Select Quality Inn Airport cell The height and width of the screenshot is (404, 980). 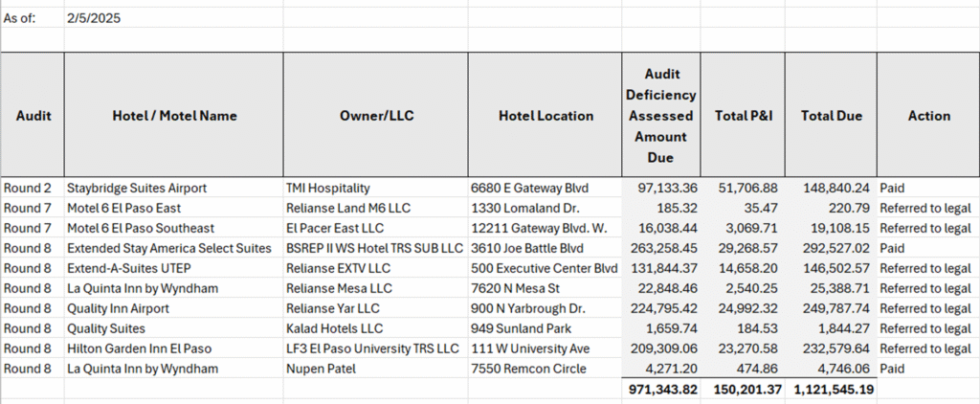point(174,308)
